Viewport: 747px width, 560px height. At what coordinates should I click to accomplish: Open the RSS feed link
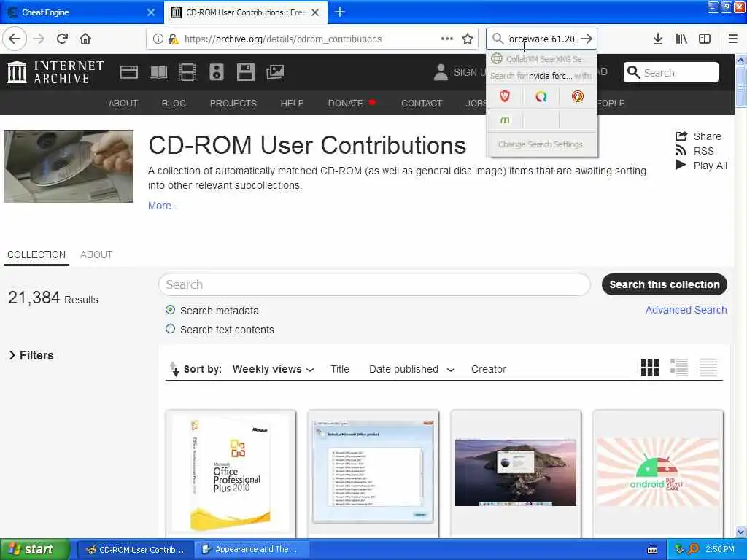(695, 151)
